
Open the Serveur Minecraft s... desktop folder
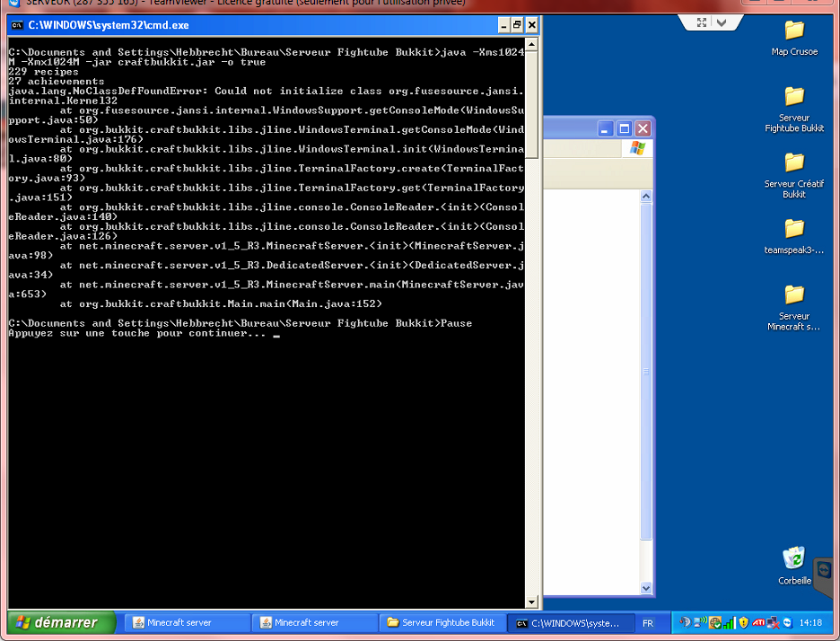[x=794, y=307]
